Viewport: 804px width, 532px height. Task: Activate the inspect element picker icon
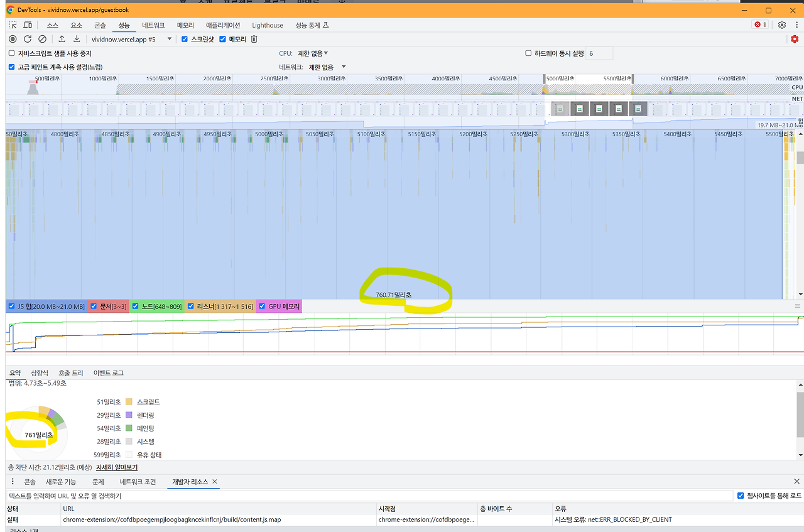tap(13, 25)
